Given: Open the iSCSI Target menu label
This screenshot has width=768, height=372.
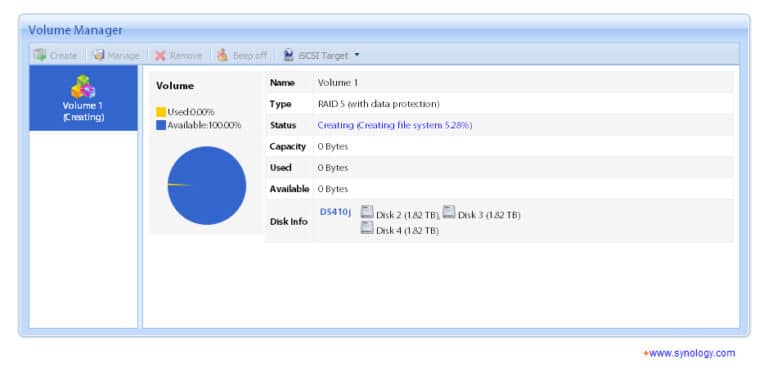Looking at the screenshot, I should (x=323, y=55).
